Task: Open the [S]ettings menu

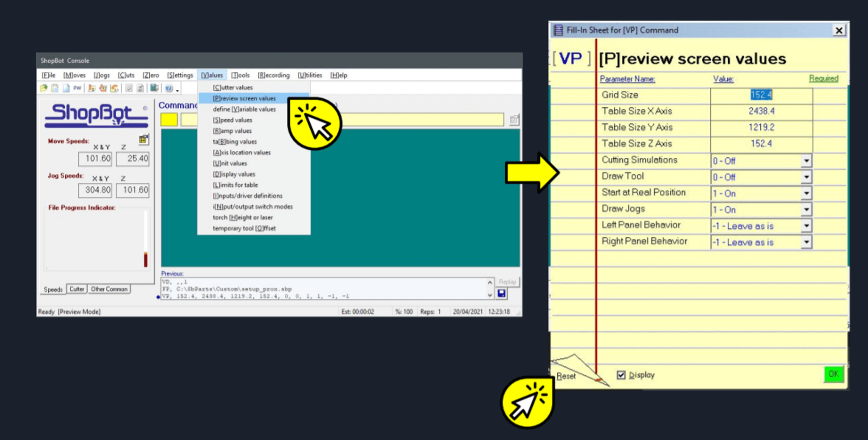Action: [180, 75]
